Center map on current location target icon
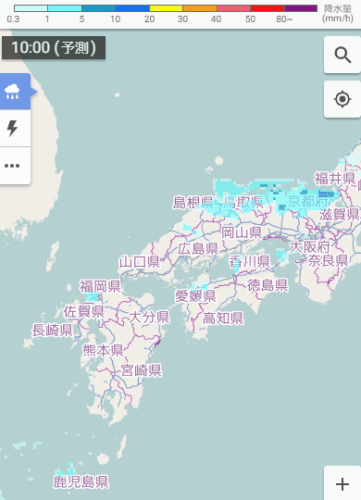 pos(342,99)
